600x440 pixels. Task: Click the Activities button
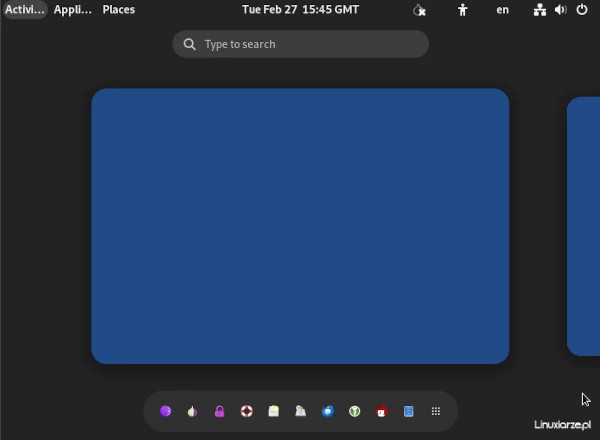tap(24, 10)
